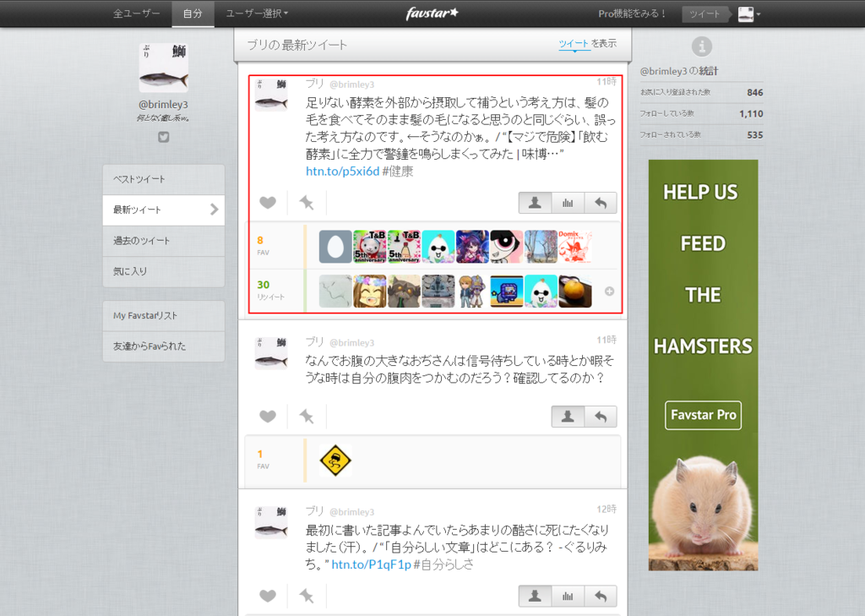865x616 pixels.
Task: Click the @brimley3 name under the sidebar profile picture
Action: click(163, 104)
